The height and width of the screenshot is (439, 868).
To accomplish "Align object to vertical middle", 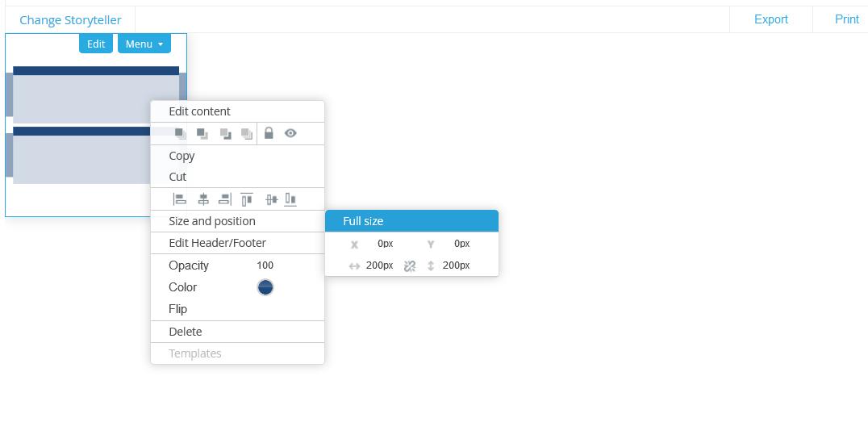I will pyautogui.click(x=272, y=199).
